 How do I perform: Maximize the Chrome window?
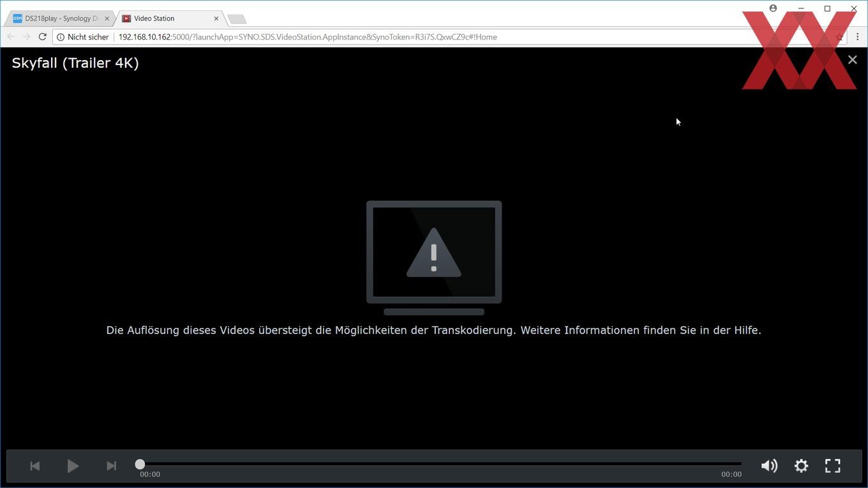coord(827,8)
